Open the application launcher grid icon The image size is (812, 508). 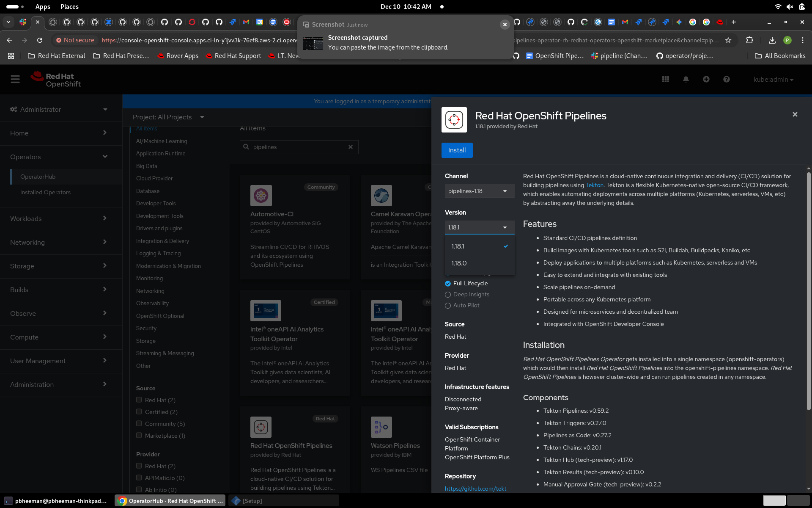coord(666,79)
